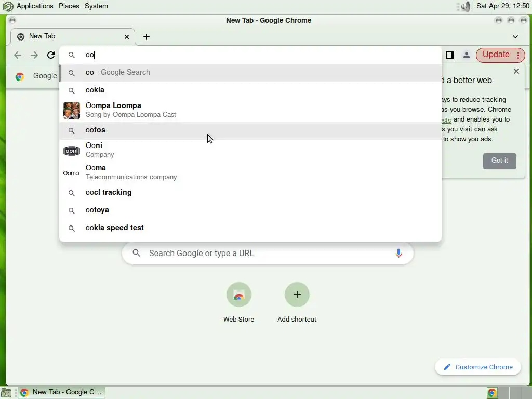Click the date and time clock

tap(503, 6)
